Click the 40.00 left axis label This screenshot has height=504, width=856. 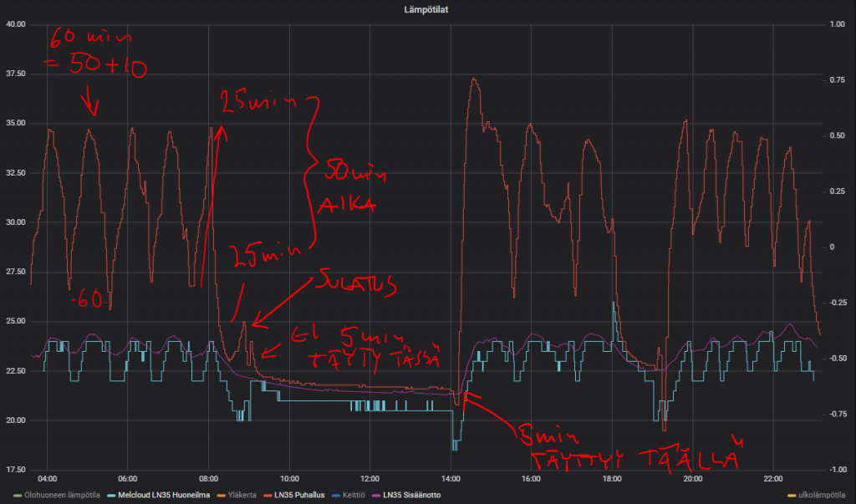(17, 24)
